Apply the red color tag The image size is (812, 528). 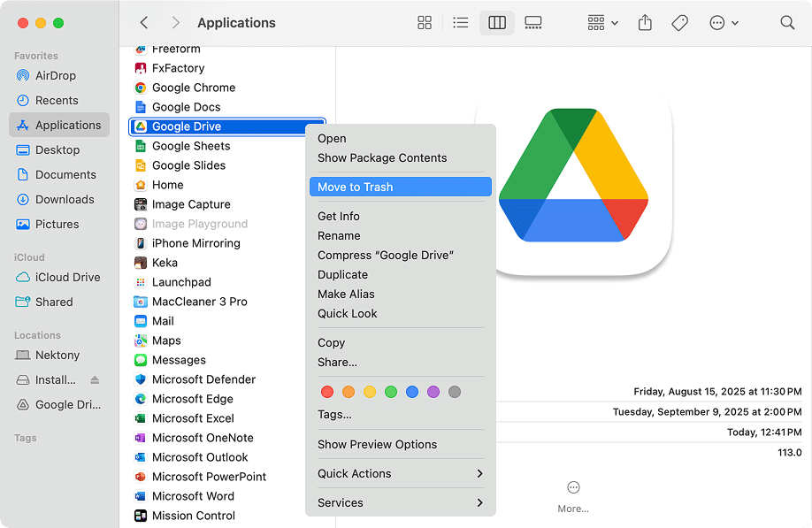[x=327, y=392]
